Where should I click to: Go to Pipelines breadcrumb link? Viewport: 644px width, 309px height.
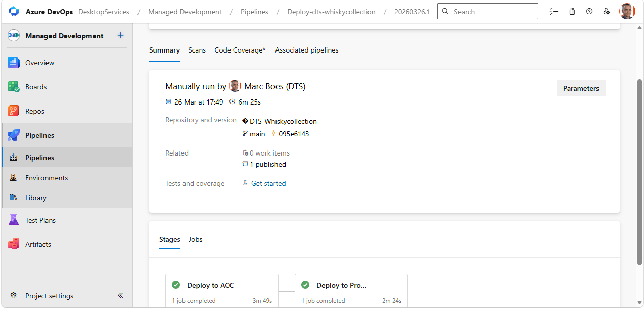[x=254, y=12]
